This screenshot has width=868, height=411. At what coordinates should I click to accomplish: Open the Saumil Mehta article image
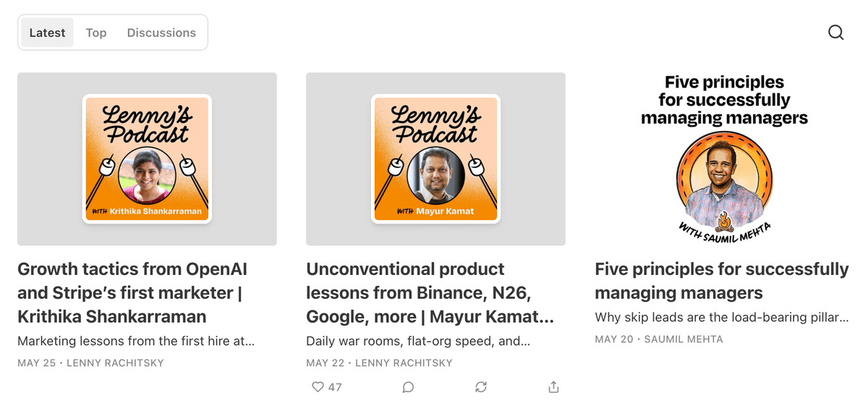[x=724, y=159]
